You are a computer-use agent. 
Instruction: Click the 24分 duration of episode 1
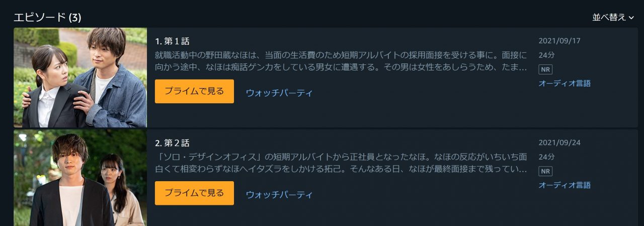point(546,55)
